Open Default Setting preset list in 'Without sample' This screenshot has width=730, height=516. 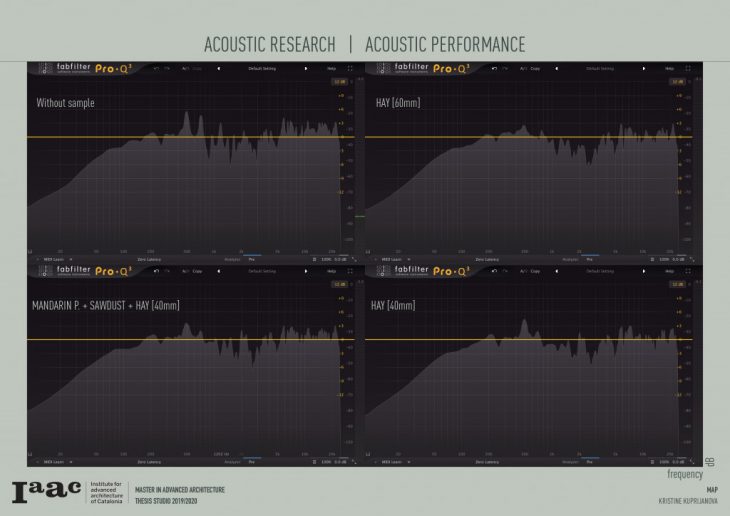pos(263,69)
